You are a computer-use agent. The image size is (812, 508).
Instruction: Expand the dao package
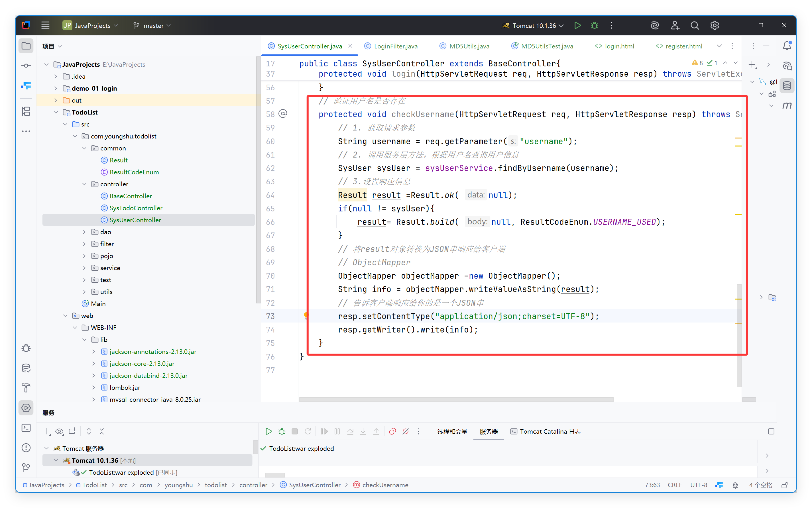84,232
